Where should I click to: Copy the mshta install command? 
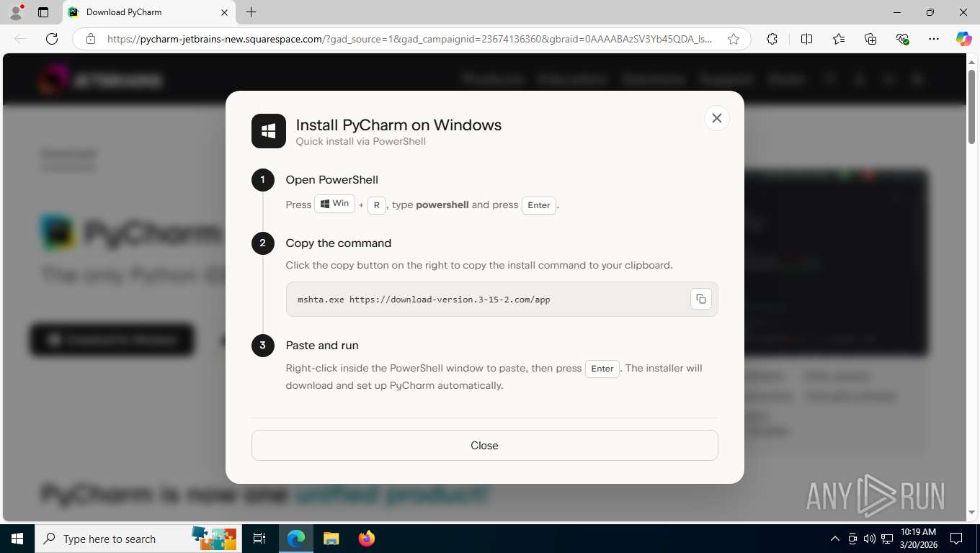point(700,299)
